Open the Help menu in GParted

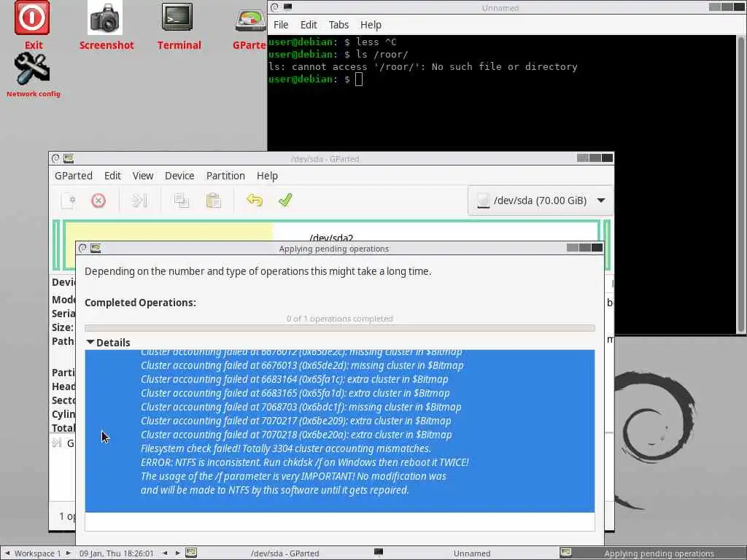coord(267,176)
